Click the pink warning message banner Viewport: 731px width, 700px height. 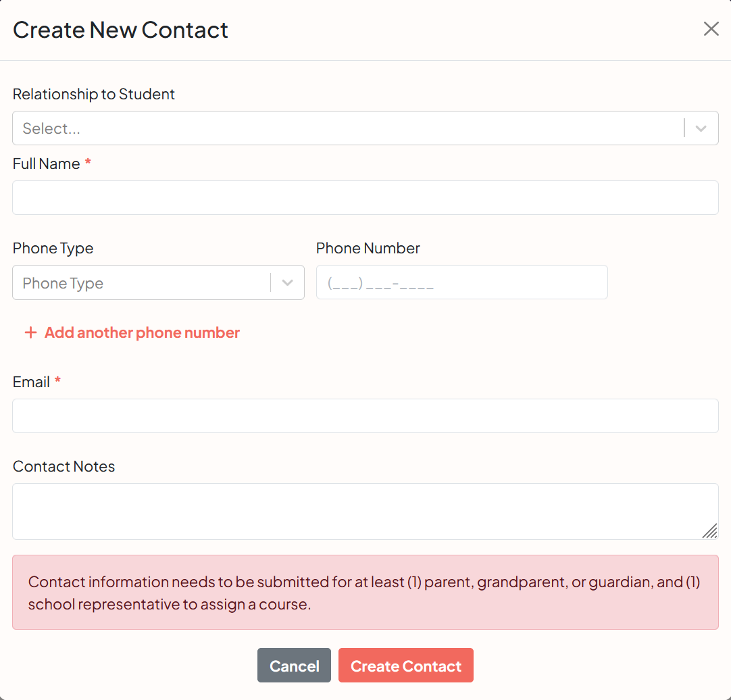coord(365,593)
